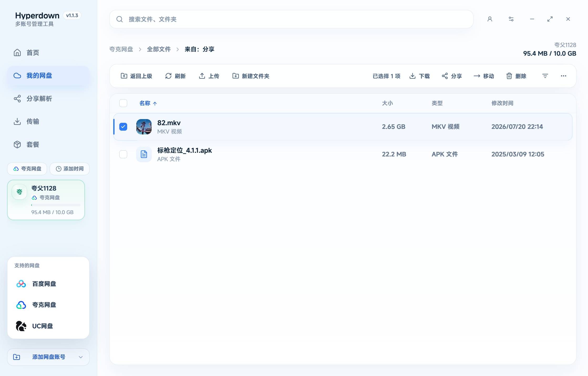
Task: Click the search files input field
Action: (291, 19)
